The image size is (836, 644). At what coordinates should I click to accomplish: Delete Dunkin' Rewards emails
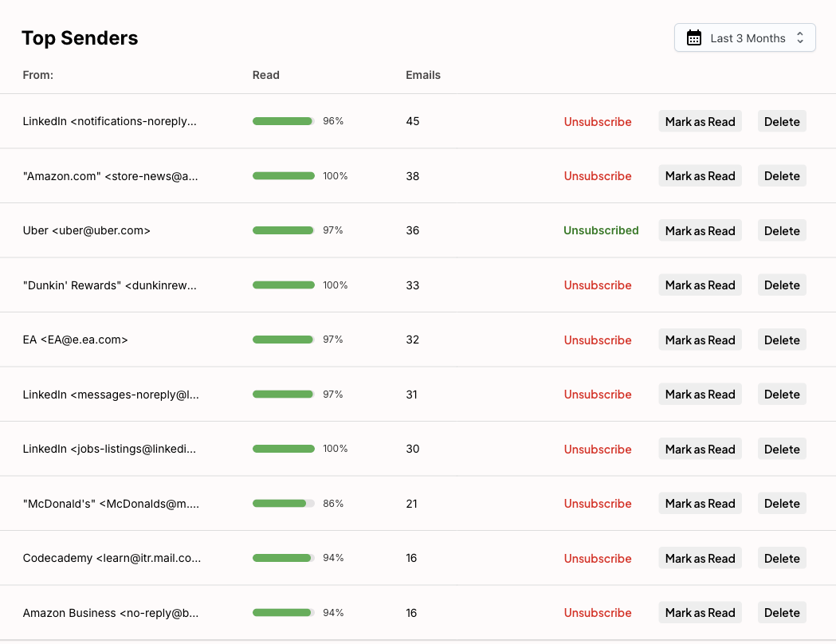tap(782, 285)
